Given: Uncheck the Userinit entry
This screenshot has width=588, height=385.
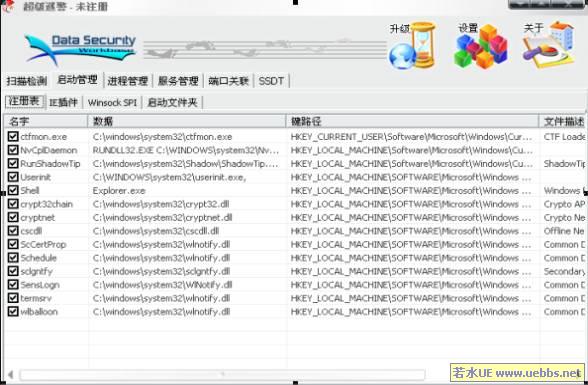Looking at the screenshot, I should pos(13,177).
